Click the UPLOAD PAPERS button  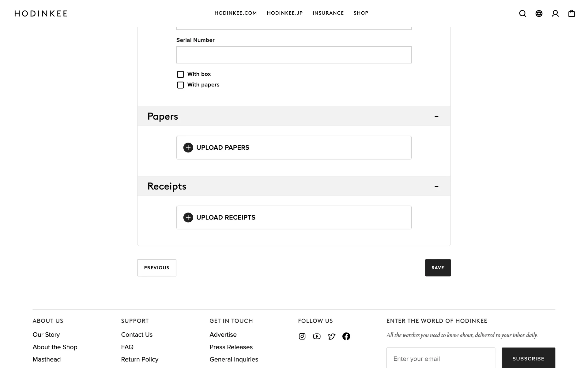tap(294, 148)
